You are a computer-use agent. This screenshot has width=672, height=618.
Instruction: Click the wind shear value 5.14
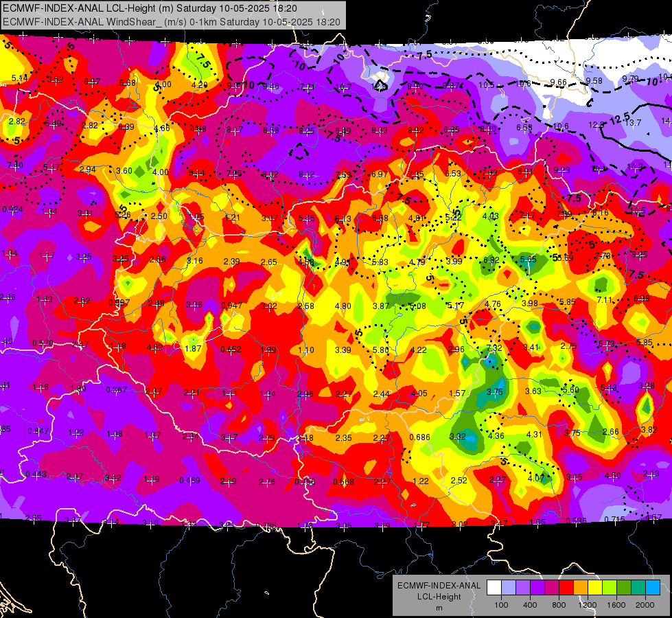pyautogui.click(x=20, y=78)
